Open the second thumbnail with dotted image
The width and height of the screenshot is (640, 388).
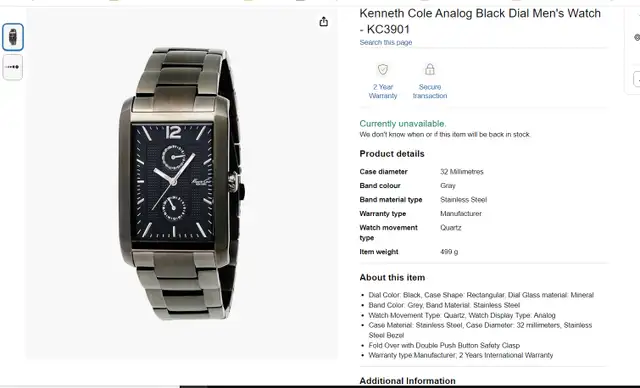tap(13, 67)
